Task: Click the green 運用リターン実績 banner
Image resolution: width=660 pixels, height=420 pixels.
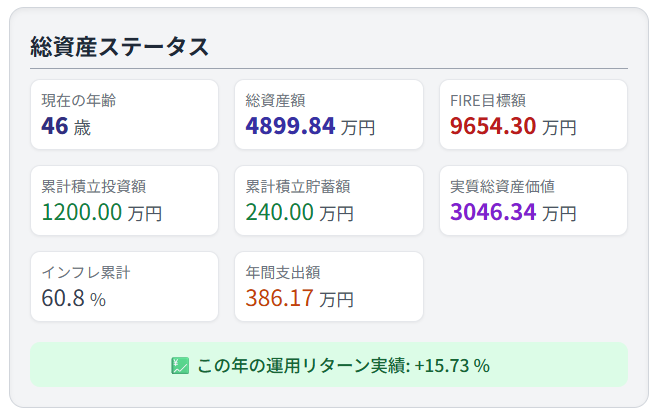Action: point(329,365)
